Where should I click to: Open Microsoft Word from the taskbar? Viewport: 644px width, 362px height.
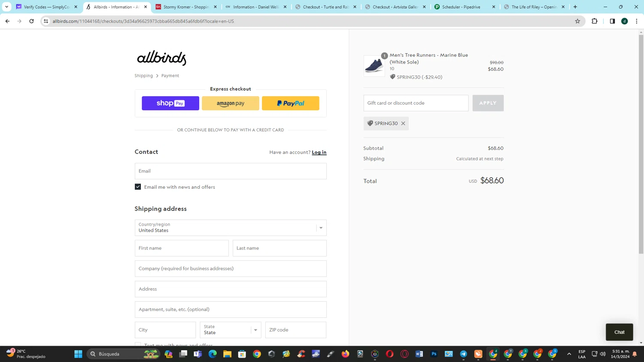click(419, 354)
